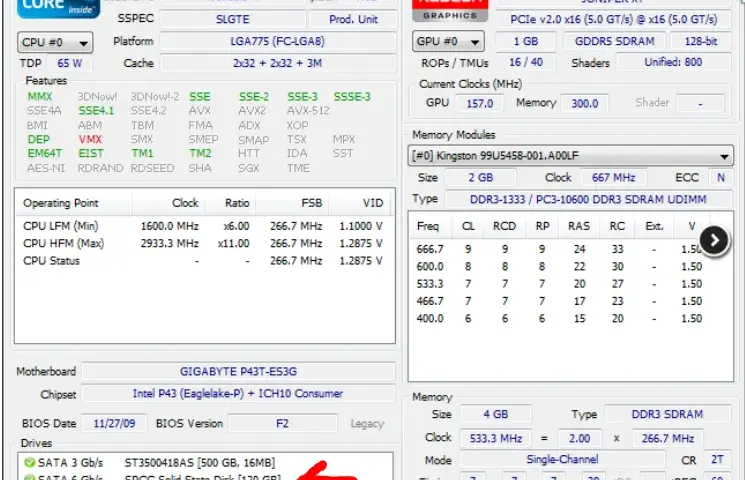Click the total memory size 4 GB
The width and height of the screenshot is (745, 480).
click(x=496, y=414)
